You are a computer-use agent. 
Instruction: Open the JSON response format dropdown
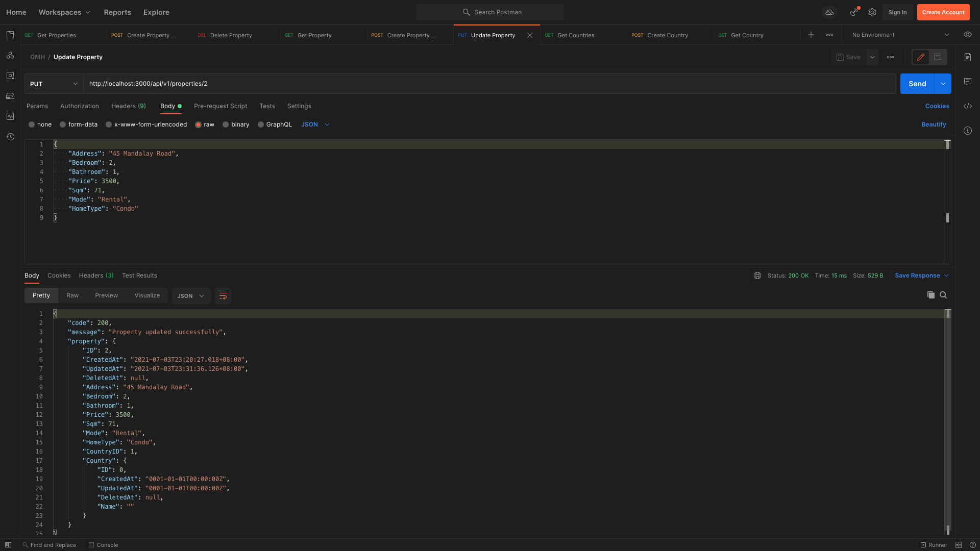click(191, 295)
